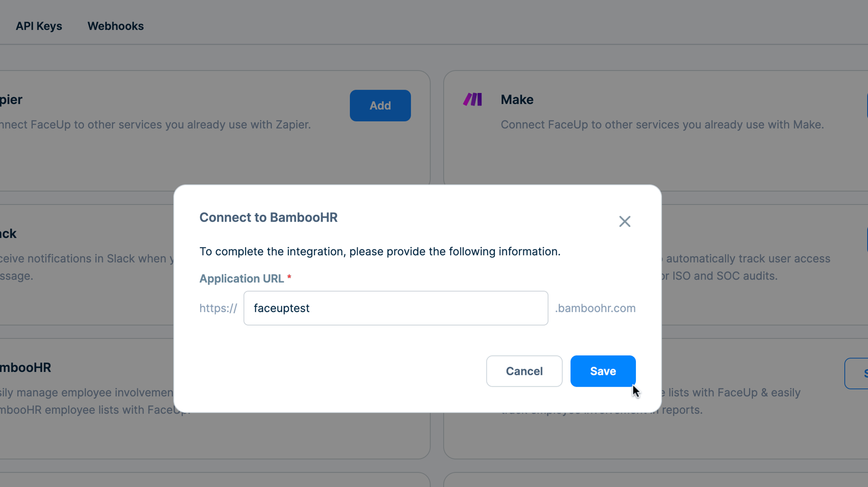868x487 pixels.
Task: Add the Zapier integration
Action: [380, 105]
